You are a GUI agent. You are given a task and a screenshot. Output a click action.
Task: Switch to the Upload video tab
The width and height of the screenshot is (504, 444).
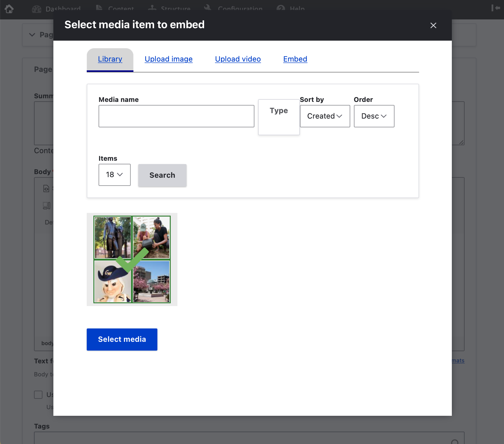click(x=238, y=59)
